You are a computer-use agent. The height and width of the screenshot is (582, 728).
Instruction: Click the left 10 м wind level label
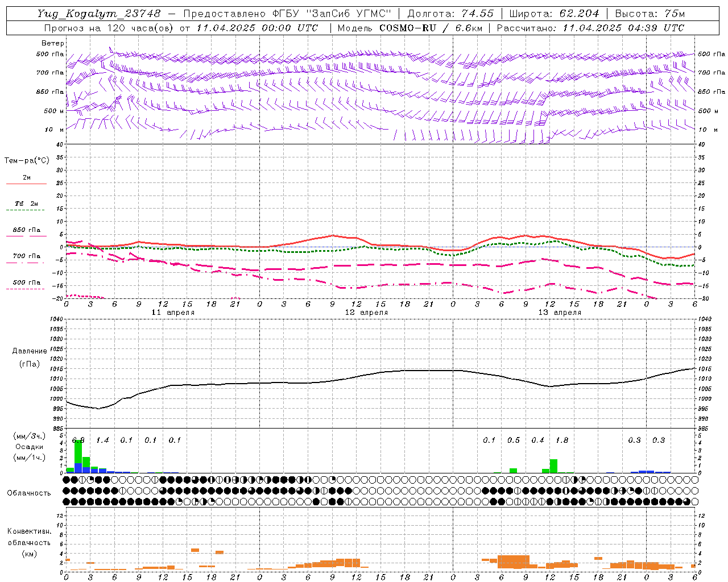55,130
